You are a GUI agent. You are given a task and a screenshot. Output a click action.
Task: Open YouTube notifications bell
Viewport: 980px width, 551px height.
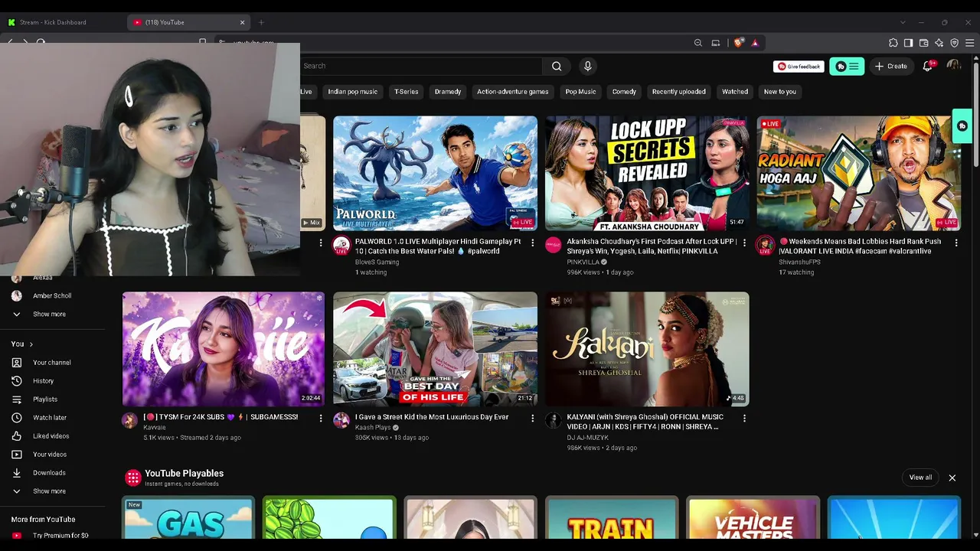928,66
